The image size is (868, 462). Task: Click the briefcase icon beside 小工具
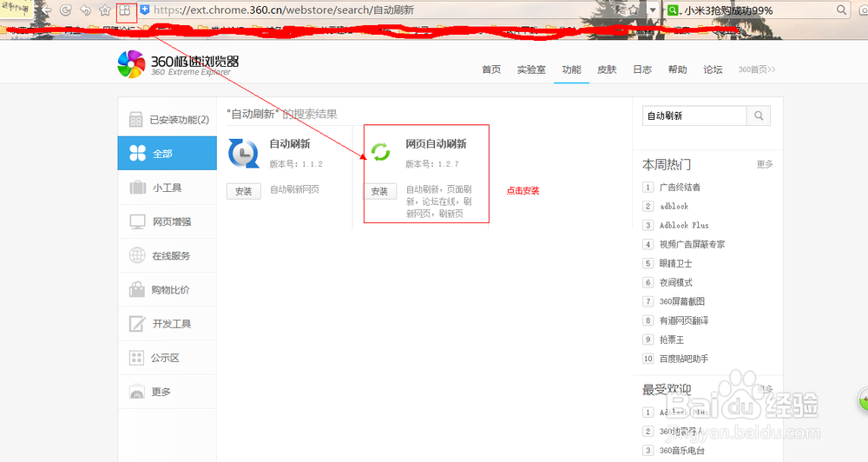pyautogui.click(x=137, y=188)
